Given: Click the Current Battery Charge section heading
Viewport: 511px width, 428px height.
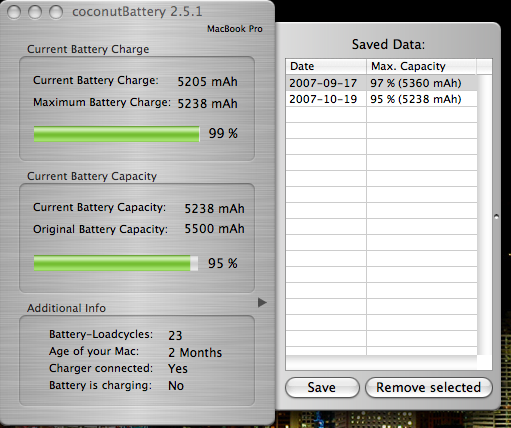Looking at the screenshot, I should tap(88, 49).
